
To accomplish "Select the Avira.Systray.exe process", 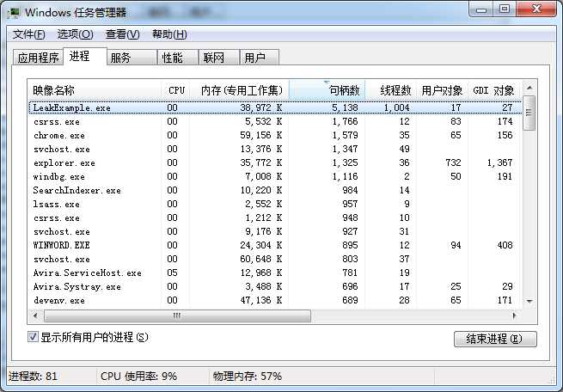I will (x=274, y=286).
